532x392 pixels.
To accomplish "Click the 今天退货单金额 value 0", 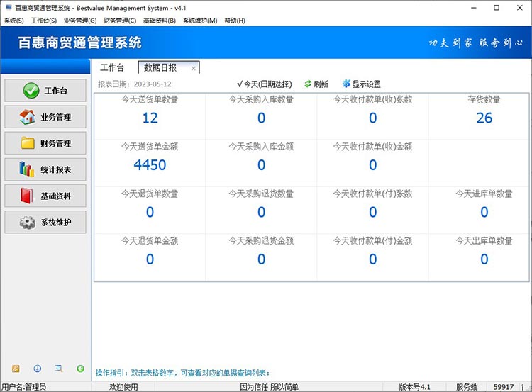I will 150,259.
